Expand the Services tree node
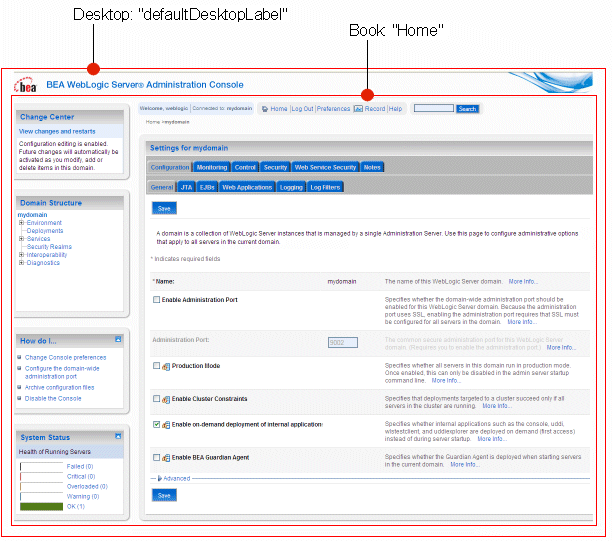 tap(21, 239)
